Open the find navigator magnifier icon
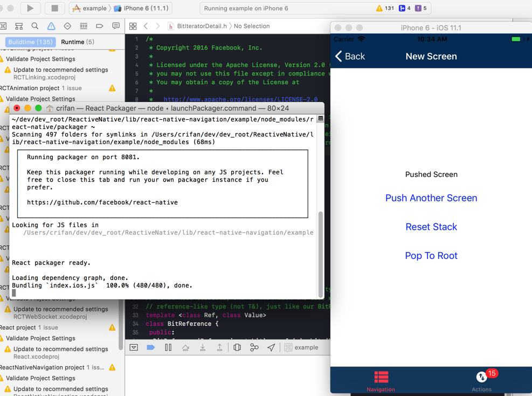Image resolution: width=532 pixels, height=396 pixels. tap(35, 26)
